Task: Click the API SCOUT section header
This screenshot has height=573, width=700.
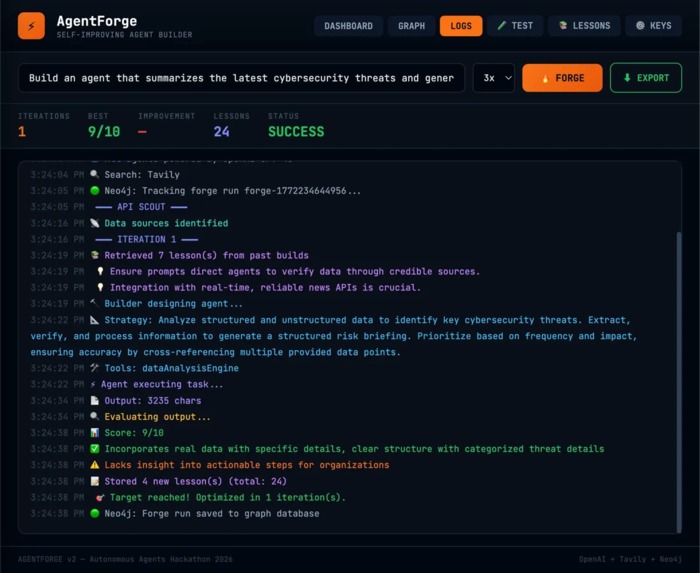Action: [141, 207]
